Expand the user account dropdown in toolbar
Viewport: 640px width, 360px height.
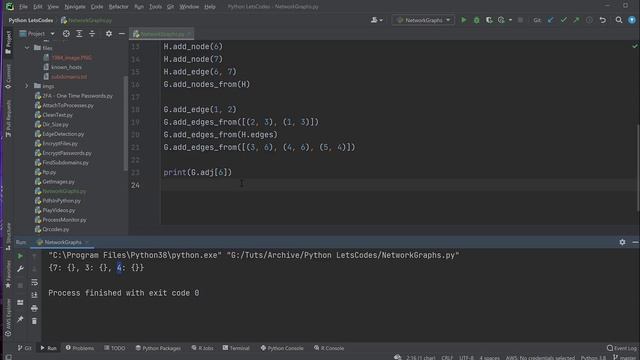point(377,20)
